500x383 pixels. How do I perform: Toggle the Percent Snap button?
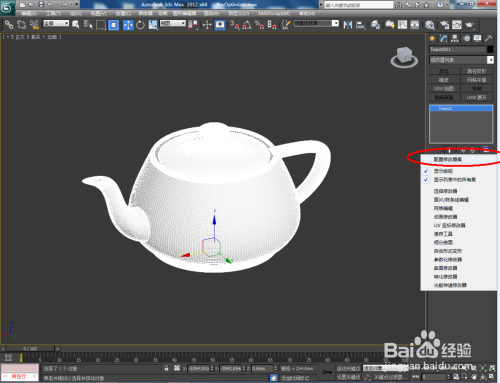pyautogui.click(x=259, y=25)
